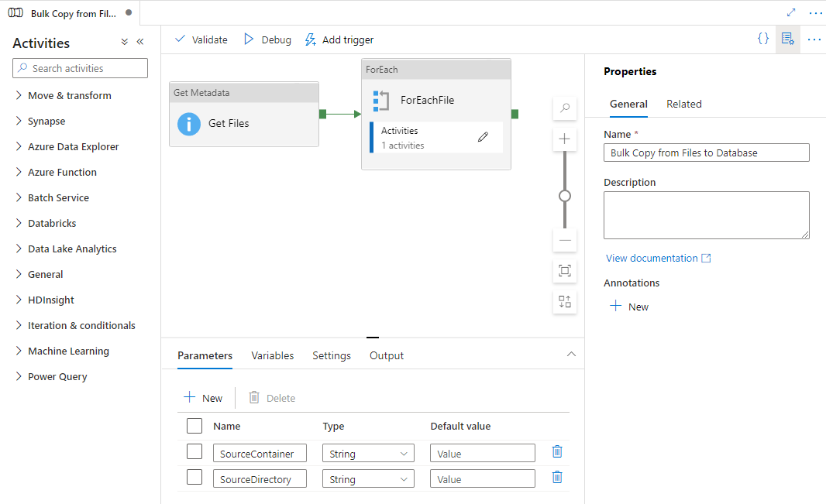Click the zoom to fit icon
Screen dimensions: 826x504
pyautogui.click(x=565, y=270)
